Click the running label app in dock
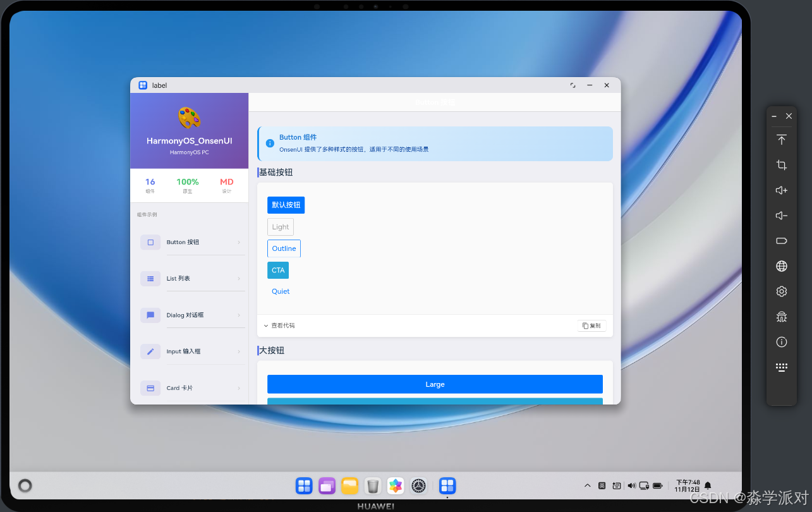This screenshot has width=812, height=512. tap(447, 485)
